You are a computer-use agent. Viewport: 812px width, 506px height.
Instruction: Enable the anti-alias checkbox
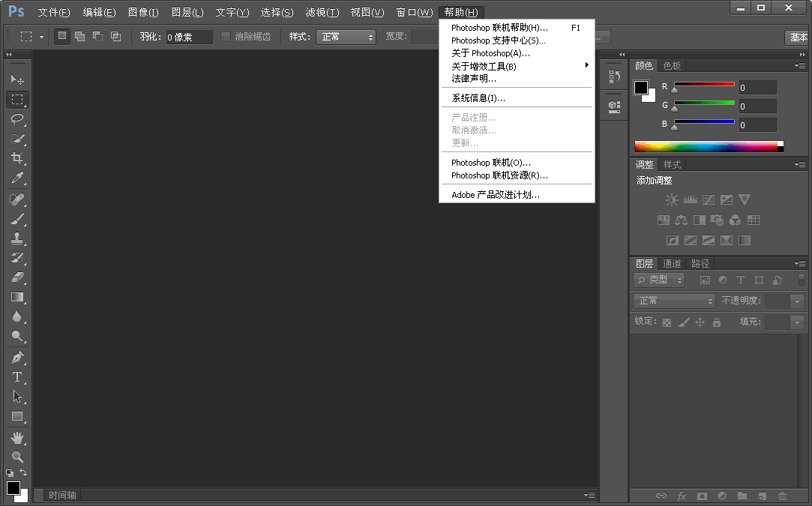point(226,37)
